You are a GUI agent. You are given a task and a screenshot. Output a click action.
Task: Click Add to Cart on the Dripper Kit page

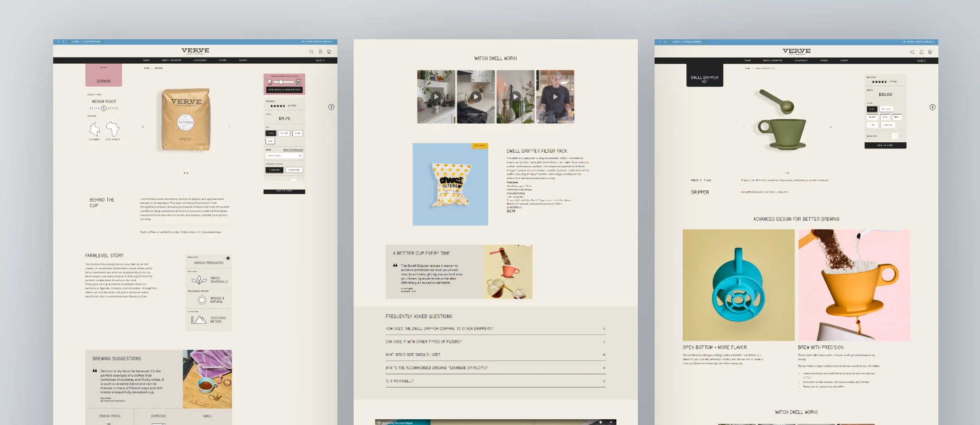pos(885,145)
